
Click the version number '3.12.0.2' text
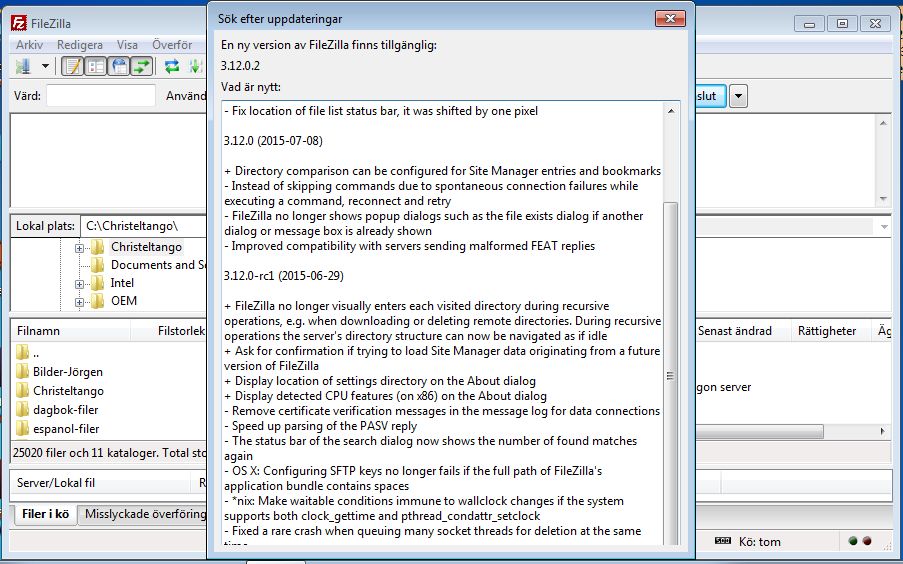pyautogui.click(x=240, y=66)
